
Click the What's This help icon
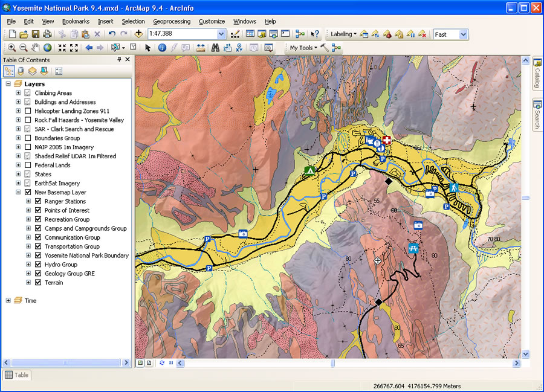tap(315, 34)
